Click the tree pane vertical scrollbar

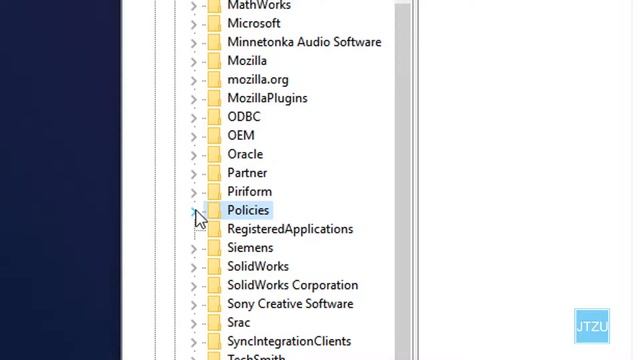point(402,180)
